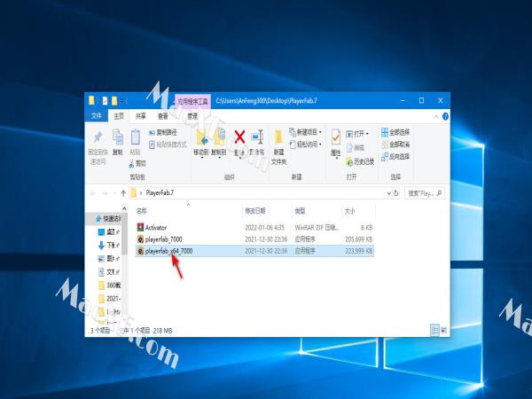Click the Refresh button
The height and width of the screenshot is (399, 532).
click(x=396, y=193)
